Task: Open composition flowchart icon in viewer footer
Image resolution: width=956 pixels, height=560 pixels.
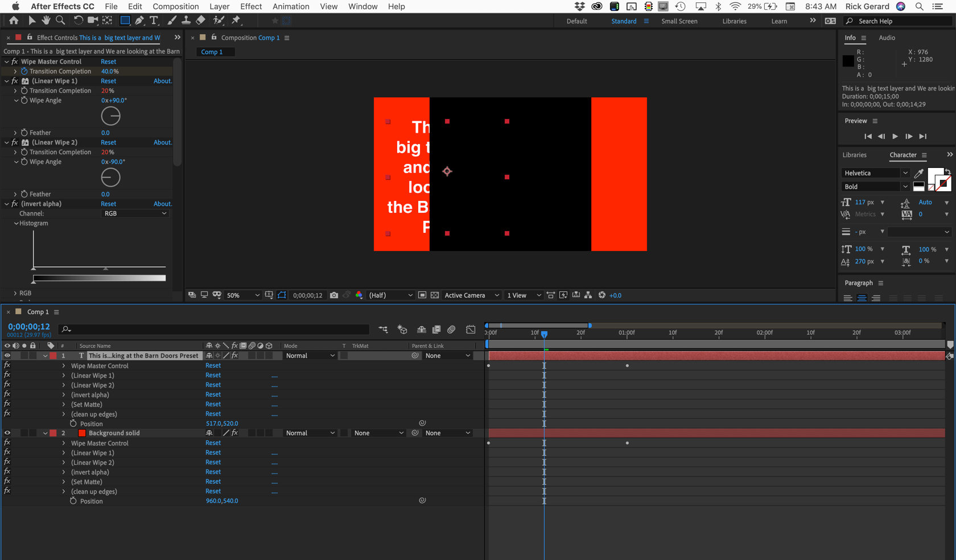Action: tap(588, 295)
